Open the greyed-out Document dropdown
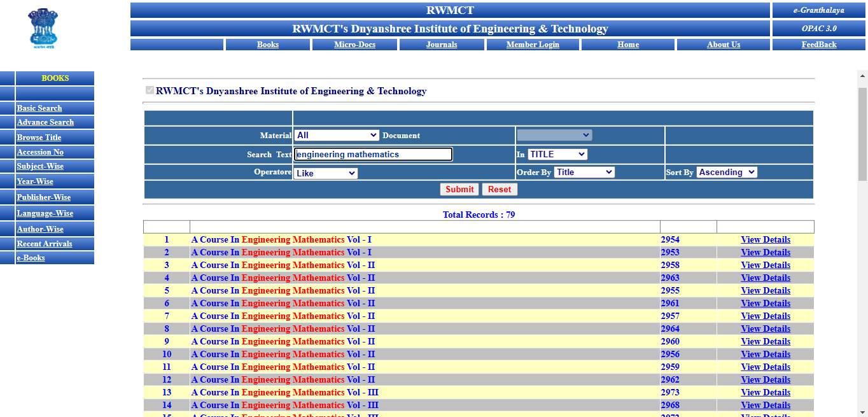 [x=554, y=135]
